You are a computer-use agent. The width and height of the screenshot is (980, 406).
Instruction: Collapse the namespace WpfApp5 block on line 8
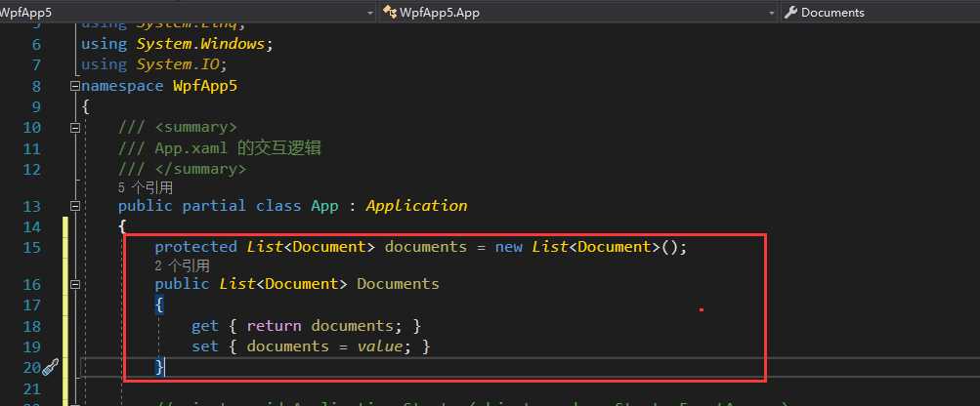[x=75, y=86]
